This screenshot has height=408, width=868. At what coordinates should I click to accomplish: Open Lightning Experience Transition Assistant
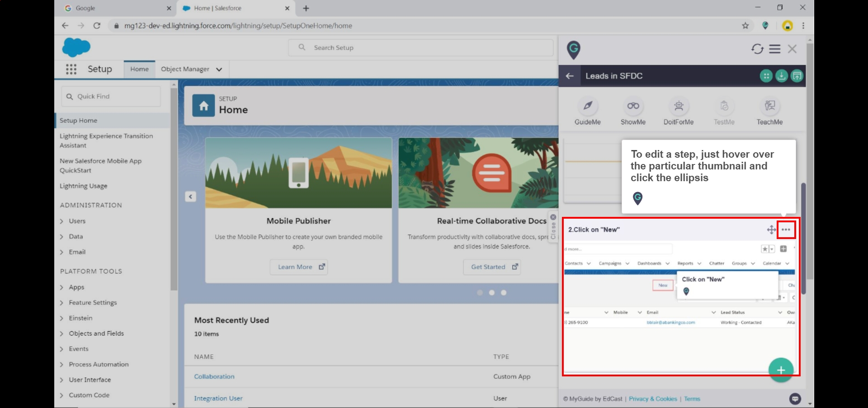click(x=106, y=141)
